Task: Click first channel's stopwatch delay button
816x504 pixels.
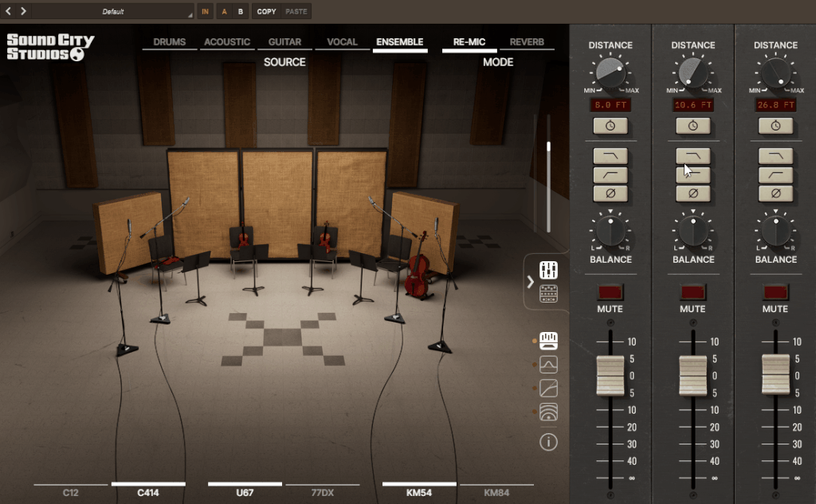Action: (x=610, y=126)
